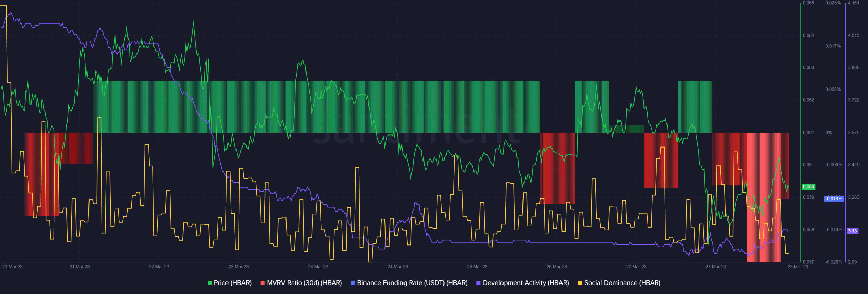The height and width of the screenshot is (294, 868).
Task: Click the 0.063 price axis value
Action: (x=808, y=67)
